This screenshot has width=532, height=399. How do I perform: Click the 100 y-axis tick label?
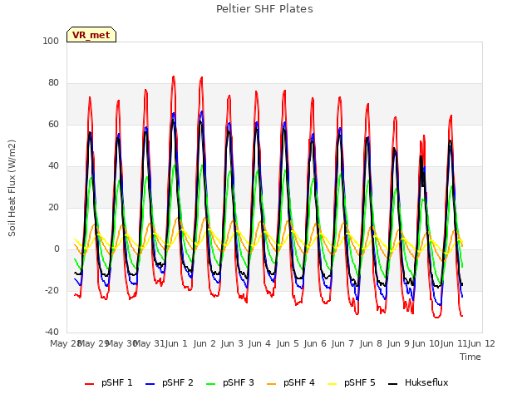click(x=51, y=42)
